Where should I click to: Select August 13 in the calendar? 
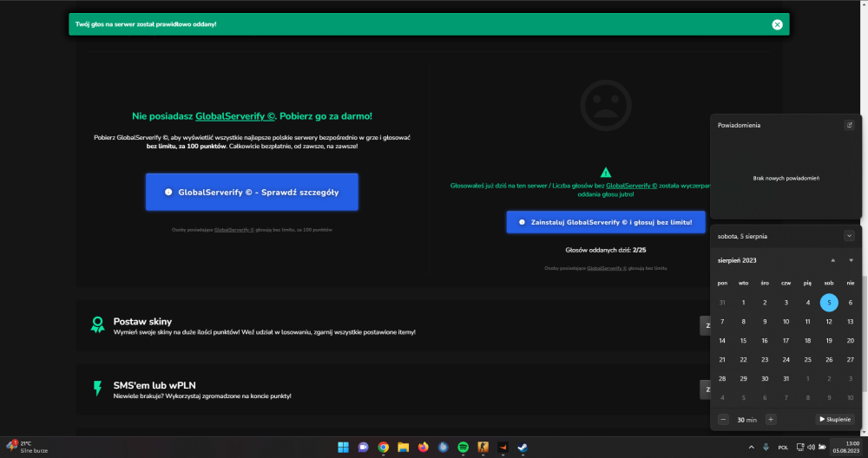851,321
